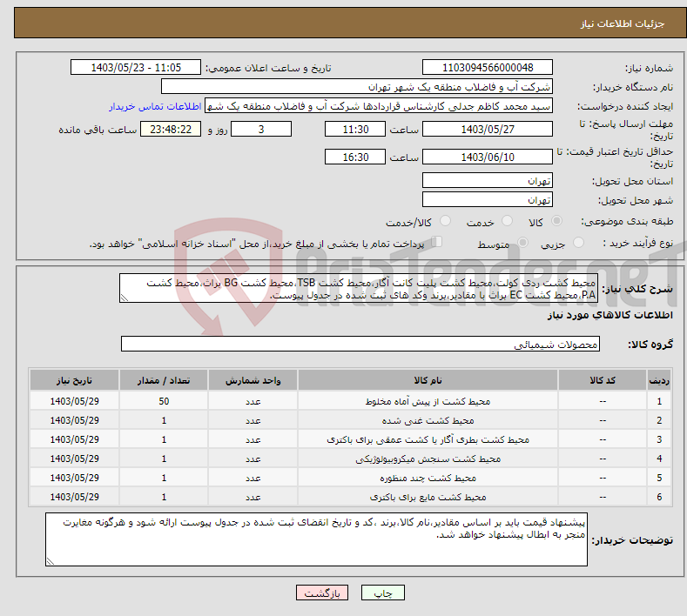Toggle the Islamic treasury payment checkbox
This screenshot has width=687, height=616.
(x=436, y=242)
